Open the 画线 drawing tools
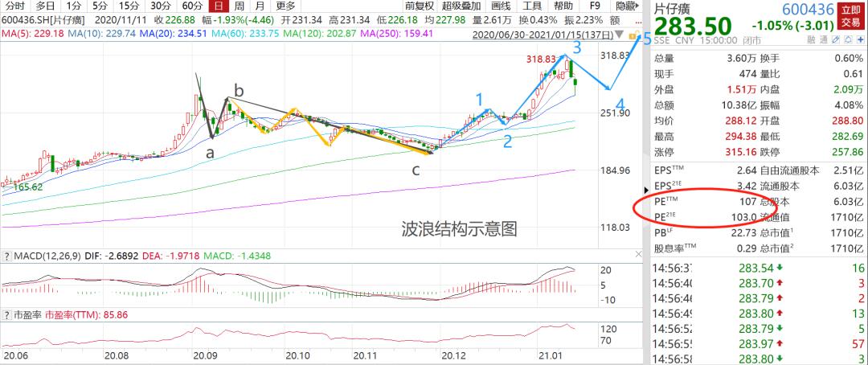868x365 pixels. pos(502,6)
